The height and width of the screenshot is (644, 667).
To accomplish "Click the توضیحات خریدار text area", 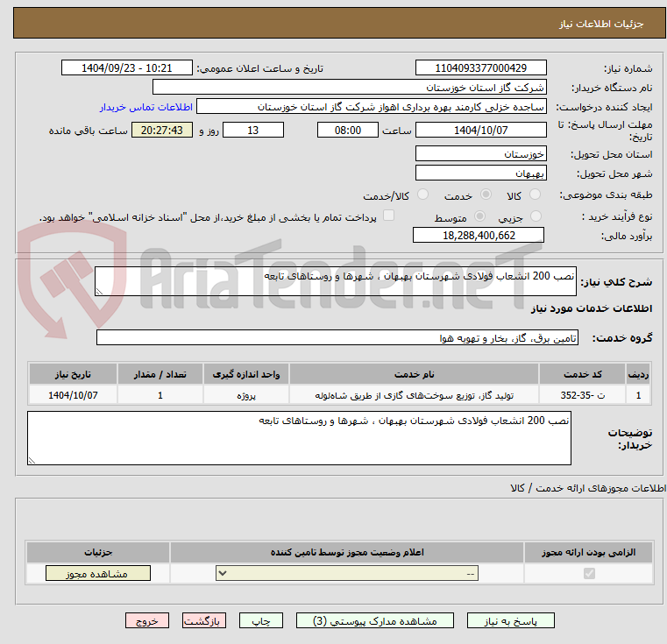I will coord(299,438).
